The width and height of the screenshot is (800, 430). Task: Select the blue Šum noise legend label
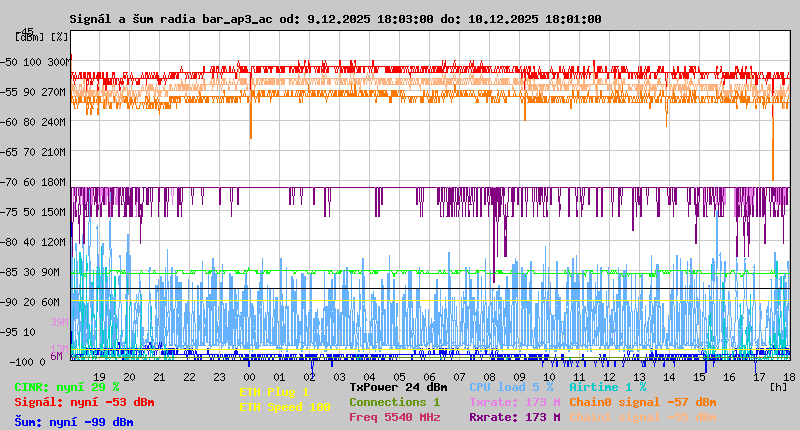point(74,422)
